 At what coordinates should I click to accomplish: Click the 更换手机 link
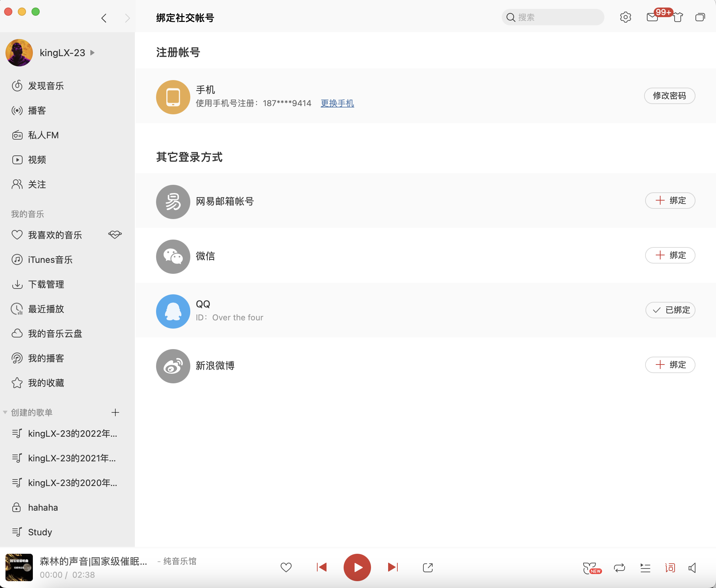[x=337, y=103]
